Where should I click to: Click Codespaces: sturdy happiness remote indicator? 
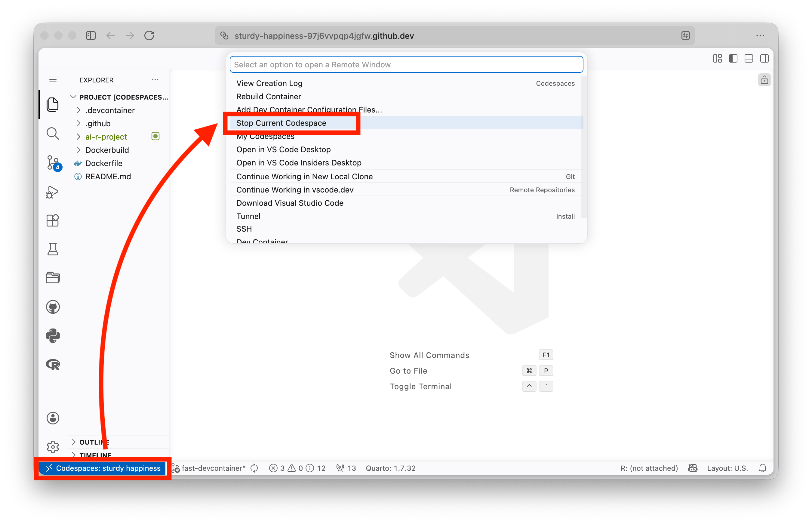point(102,468)
